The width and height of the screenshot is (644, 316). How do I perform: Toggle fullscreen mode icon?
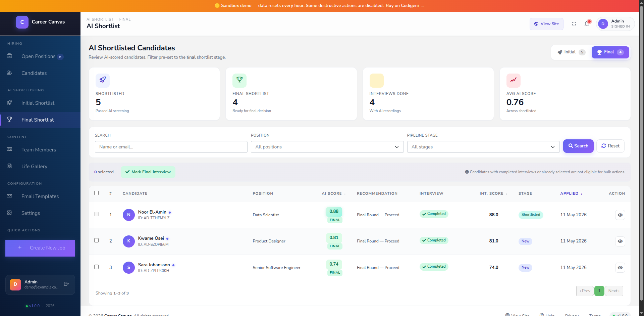pos(574,24)
